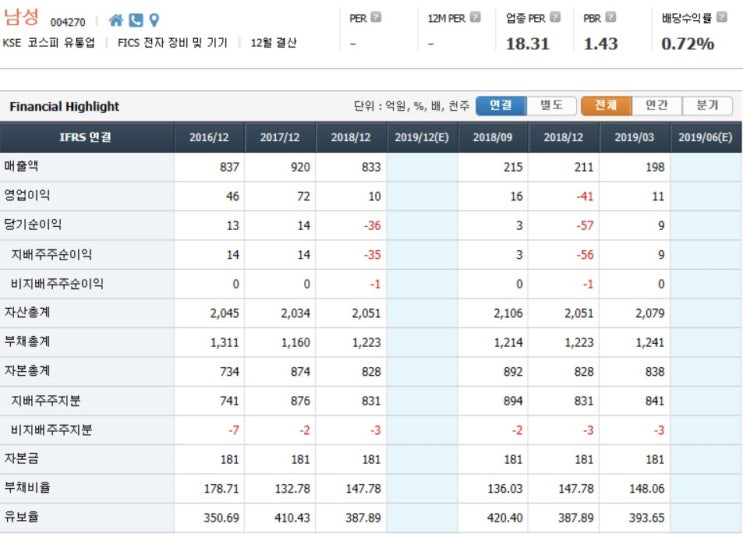Viewport: 743px width, 534px height.
Task: Click the dividend yield value 0.72%
Action: pyautogui.click(x=688, y=44)
